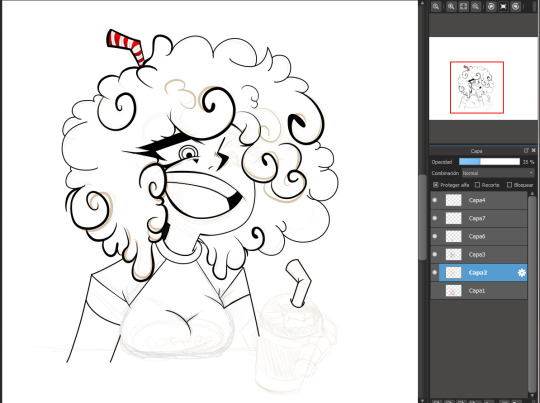Click the 35 % opacity value
This screenshot has height=403, width=540.
click(528, 162)
